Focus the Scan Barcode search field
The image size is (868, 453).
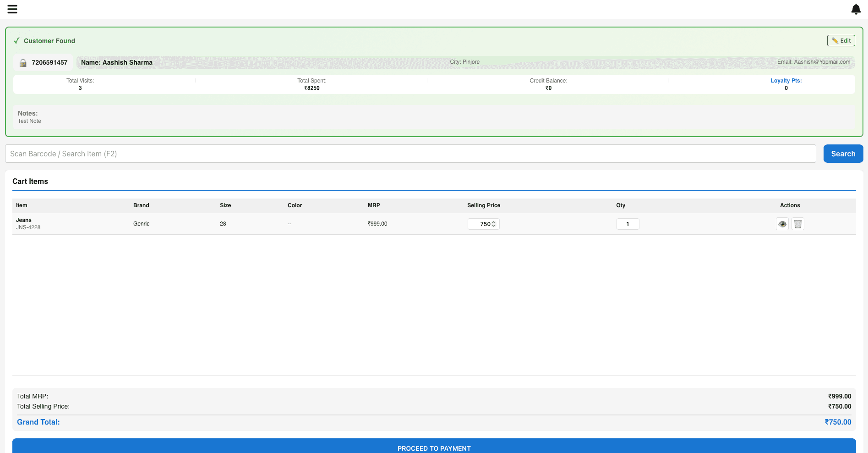(410, 154)
